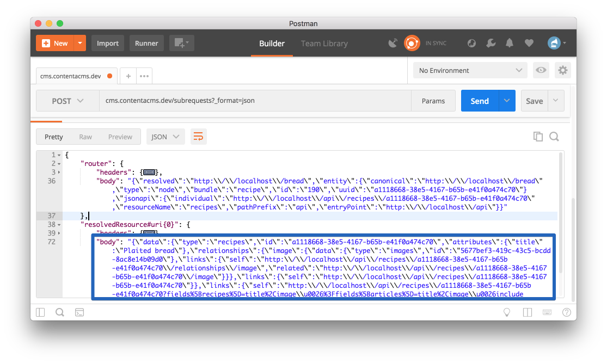Click the heart icon in header
The height and width of the screenshot is (364, 607).
[x=529, y=43]
